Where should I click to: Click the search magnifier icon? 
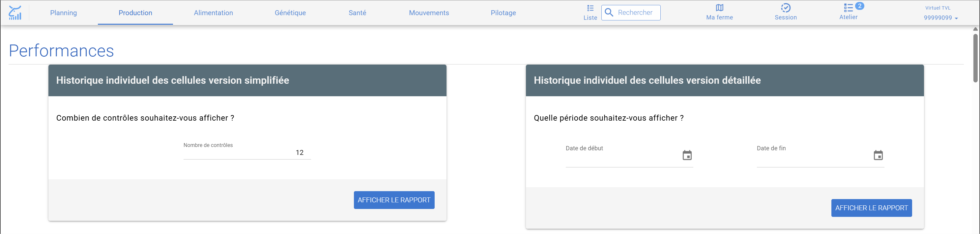tap(609, 13)
